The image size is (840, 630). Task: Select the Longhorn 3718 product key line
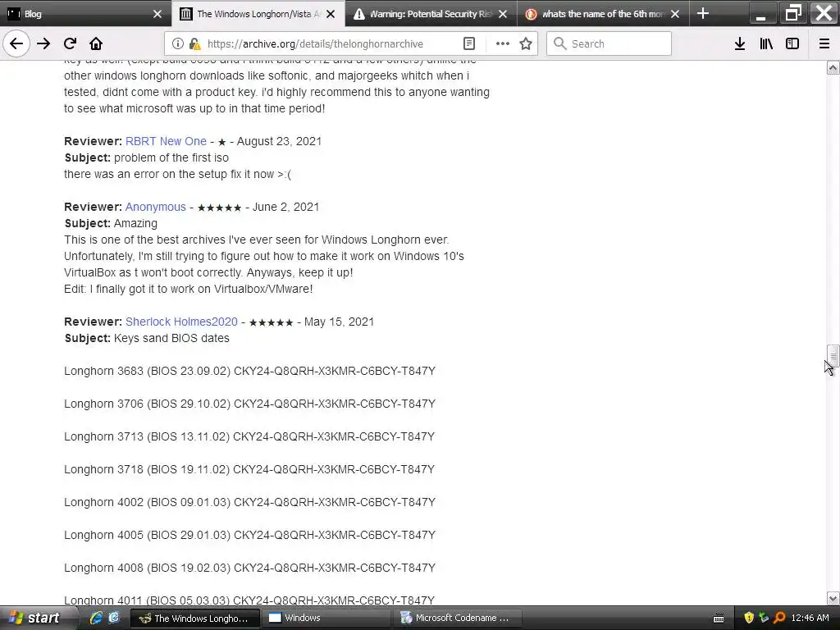249,469
